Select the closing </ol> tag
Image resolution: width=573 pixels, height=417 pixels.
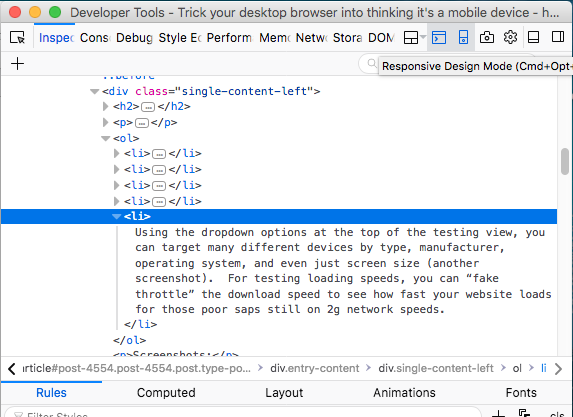[x=129, y=340]
